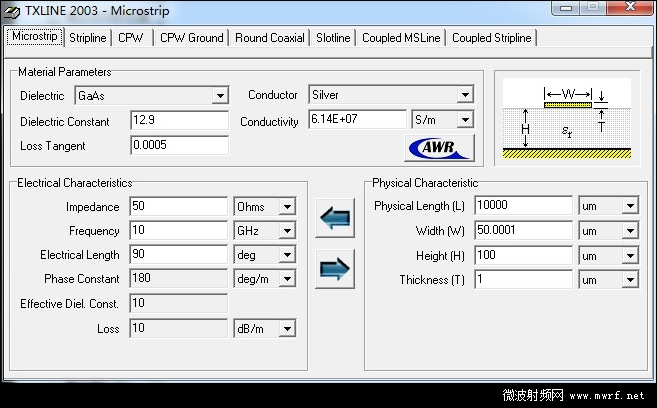Click the Conductivity field showing 6.14E+07
Image resolution: width=657 pixels, height=408 pixels.
click(x=357, y=119)
